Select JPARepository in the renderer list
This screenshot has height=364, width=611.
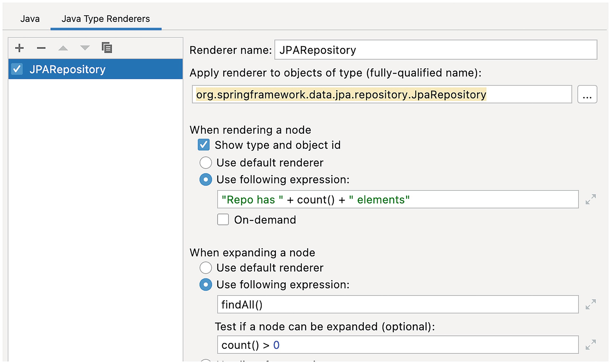[x=67, y=69]
